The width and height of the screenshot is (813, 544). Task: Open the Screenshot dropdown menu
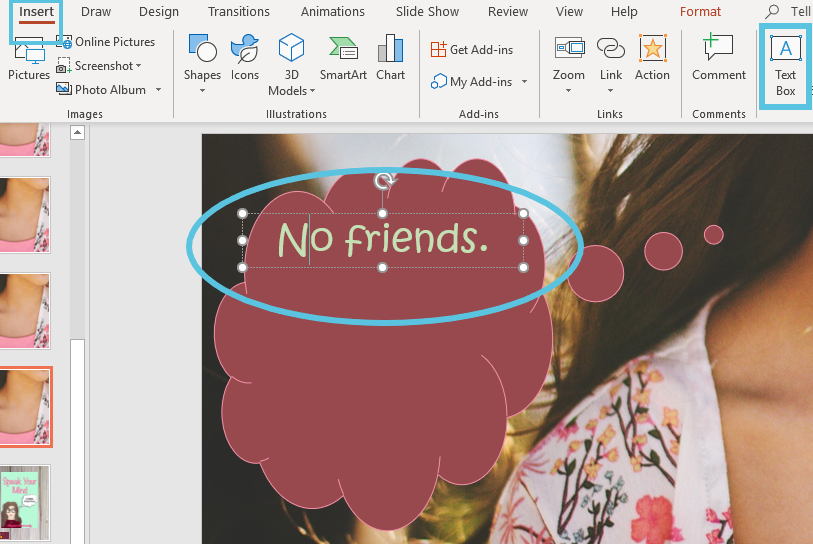(139, 66)
